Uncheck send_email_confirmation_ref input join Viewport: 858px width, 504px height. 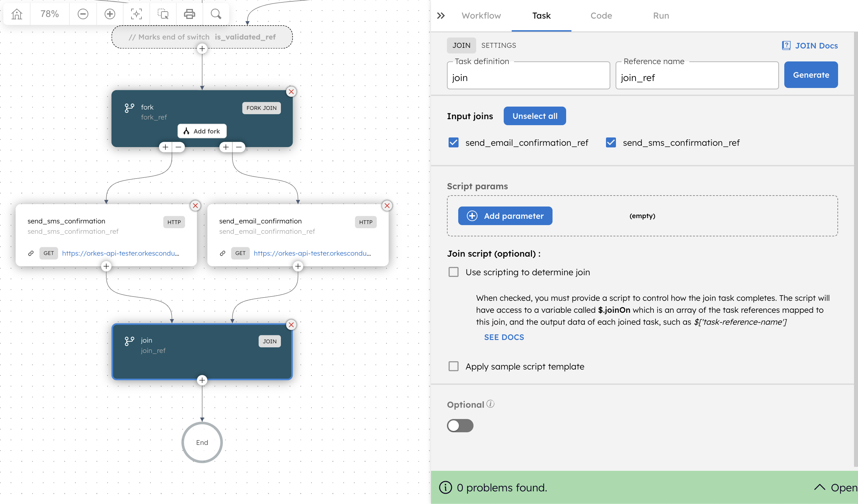tap(454, 142)
